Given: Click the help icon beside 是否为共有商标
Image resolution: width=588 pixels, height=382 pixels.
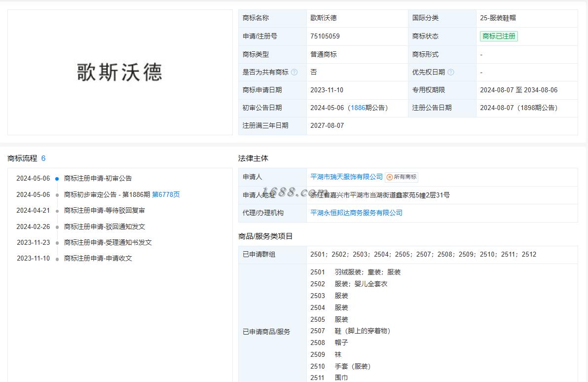Looking at the screenshot, I should (294, 72).
